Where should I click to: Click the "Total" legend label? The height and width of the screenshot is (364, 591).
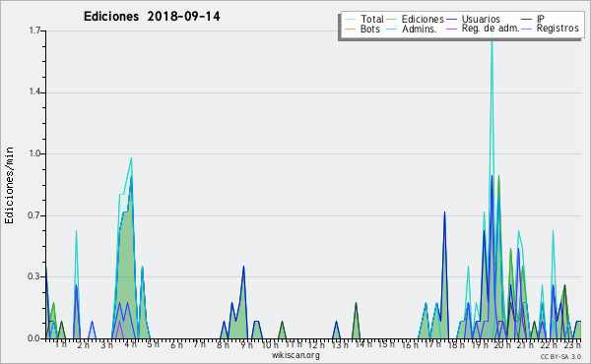(x=372, y=19)
